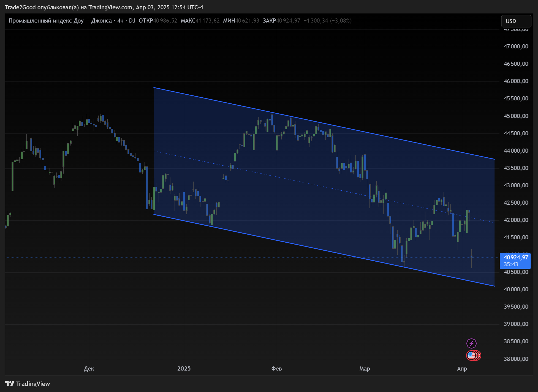Select the МИН low value 40 621,93
The image size is (538, 392).
click(247, 21)
